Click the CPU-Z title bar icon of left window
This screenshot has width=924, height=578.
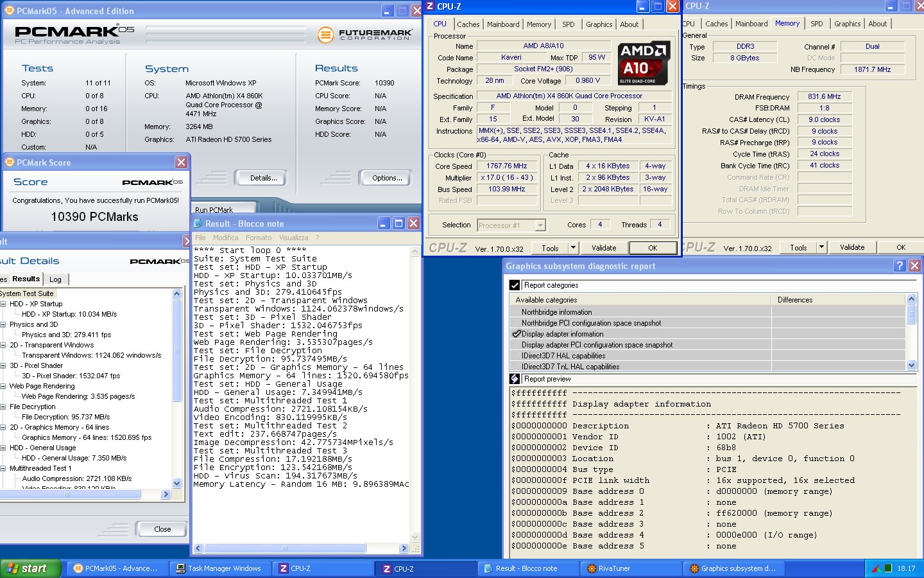[x=430, y=6]
